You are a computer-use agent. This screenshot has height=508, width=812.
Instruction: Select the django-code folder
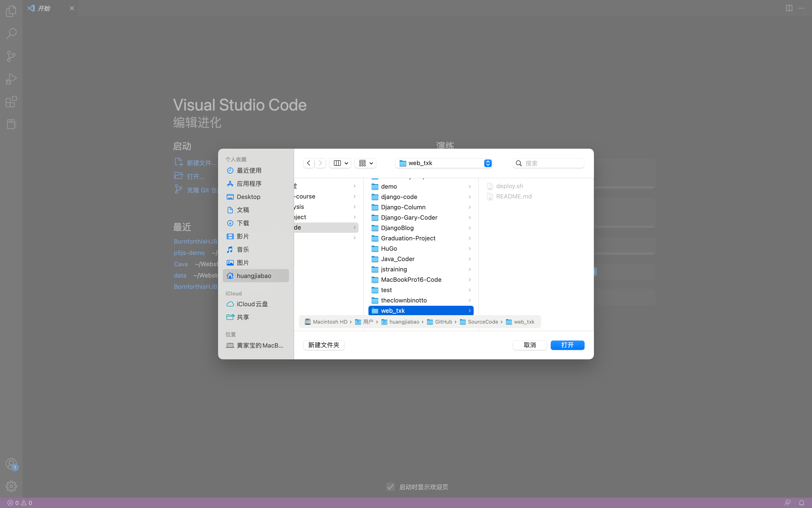coord(421,197)
